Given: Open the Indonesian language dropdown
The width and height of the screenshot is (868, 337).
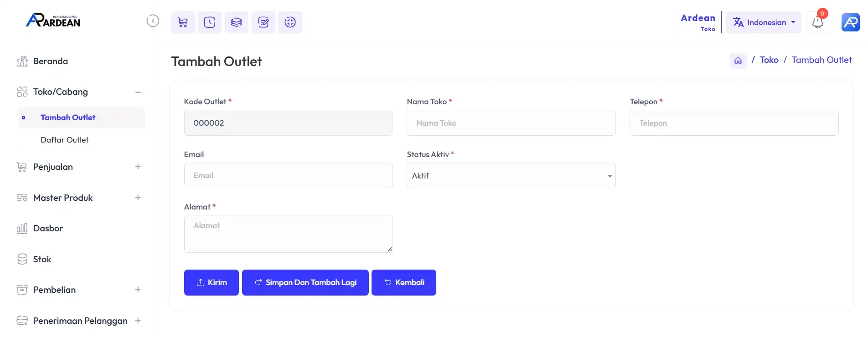Looking at the screenshot, I should tap(764, 22).
